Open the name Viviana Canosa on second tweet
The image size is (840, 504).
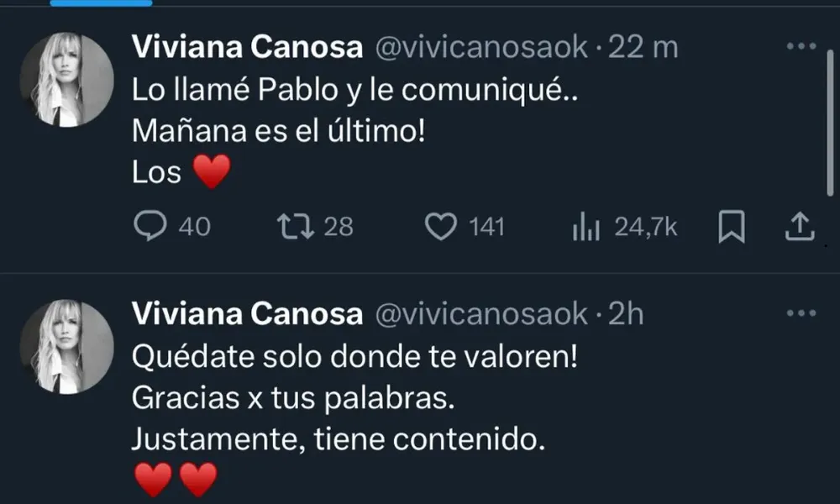click(x=247, y=314)
